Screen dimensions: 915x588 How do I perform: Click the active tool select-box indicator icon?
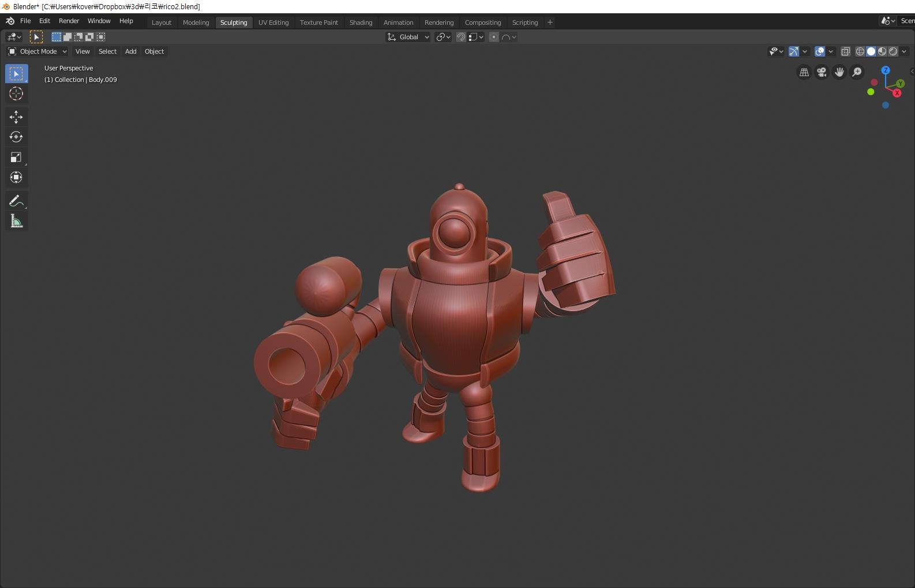(36, 37)
